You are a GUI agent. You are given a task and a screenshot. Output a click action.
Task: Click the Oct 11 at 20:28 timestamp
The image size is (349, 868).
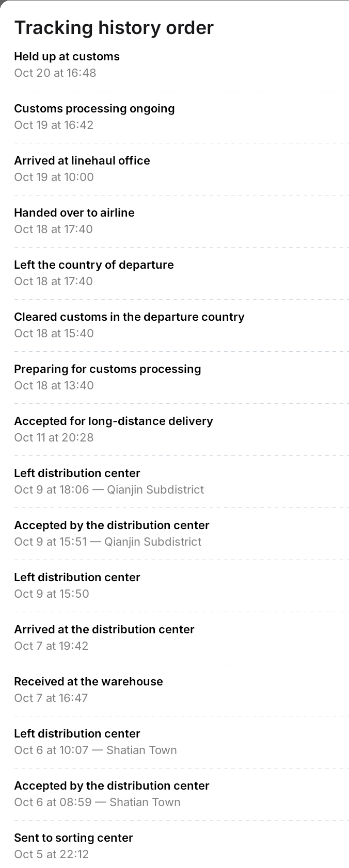click(x=54, y=438)
